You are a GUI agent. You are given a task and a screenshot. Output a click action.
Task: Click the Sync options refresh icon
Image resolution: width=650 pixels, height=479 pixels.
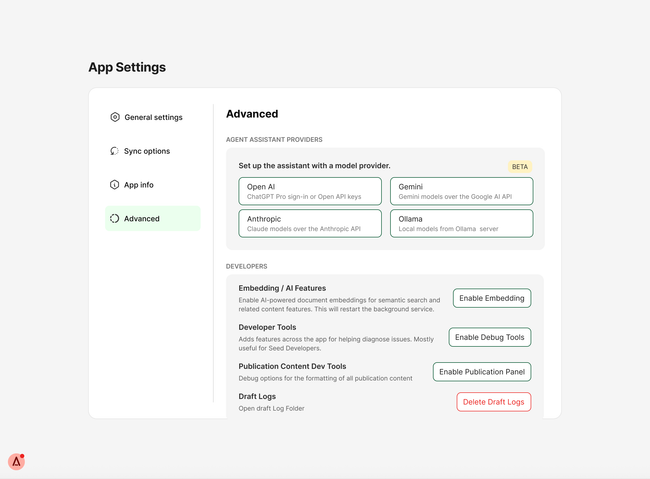[115, 151]
